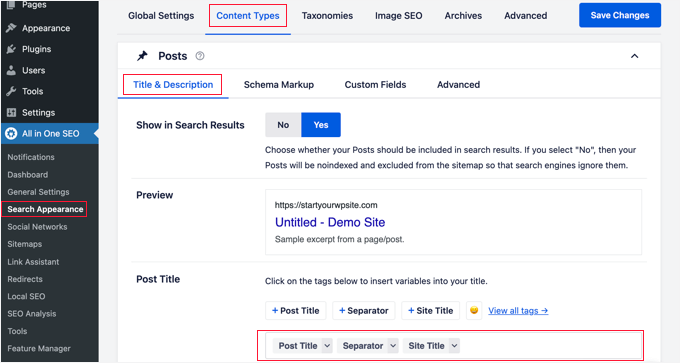This screenshot has height=363, width=680.
Task: Click the Settings sliders icon
Action: [x=11, y=112]
